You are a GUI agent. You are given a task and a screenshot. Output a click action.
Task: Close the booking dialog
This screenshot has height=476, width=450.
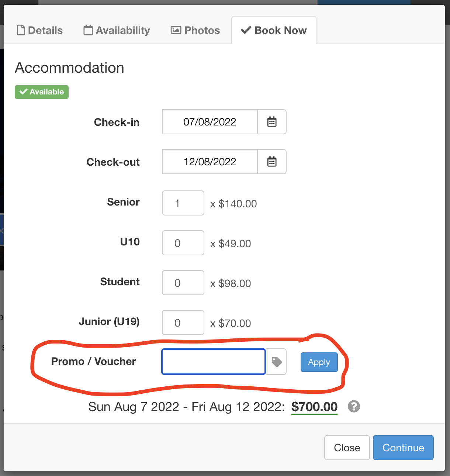(x=347, y=448)
